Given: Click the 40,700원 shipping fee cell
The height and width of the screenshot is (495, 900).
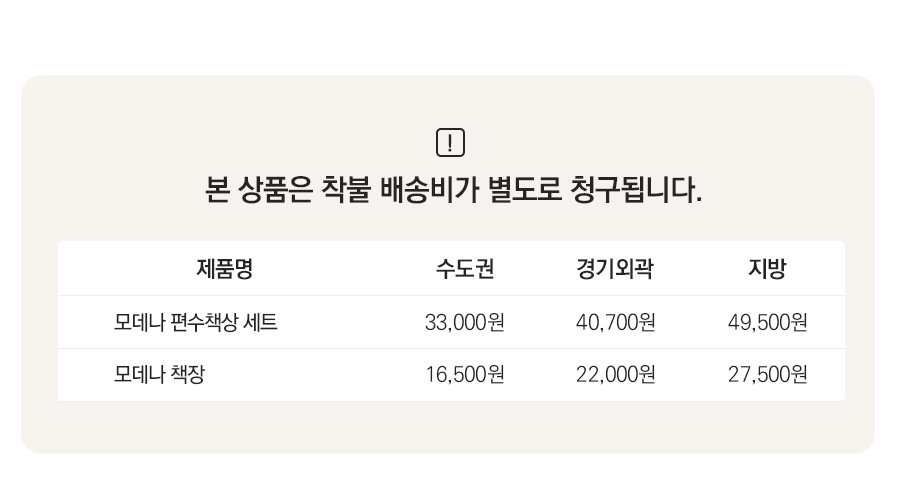Looking at the screenshot, I should coord(616,323).
